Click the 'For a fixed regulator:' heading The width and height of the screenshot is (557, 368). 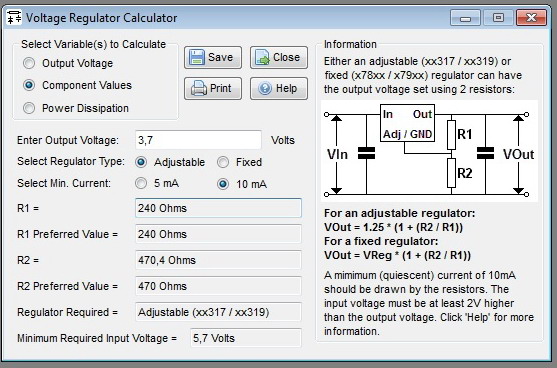[x=381, y=241]
